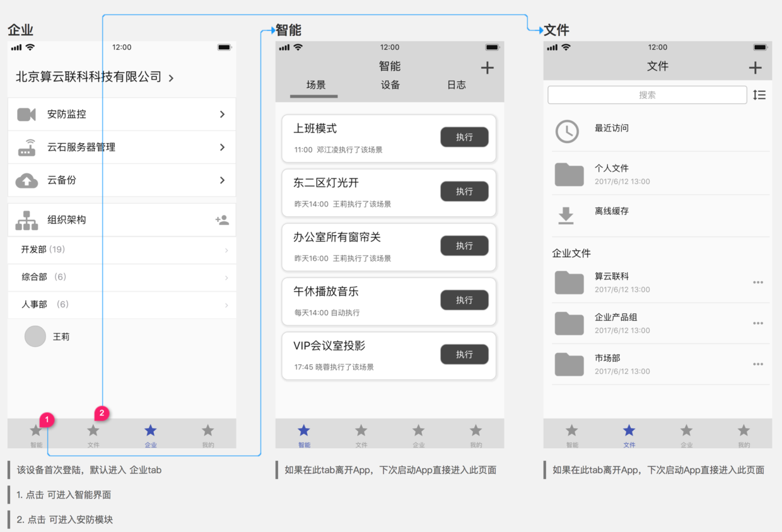
Task: Select 东二区灯光开 card title
Action: [x=326, y=183]
